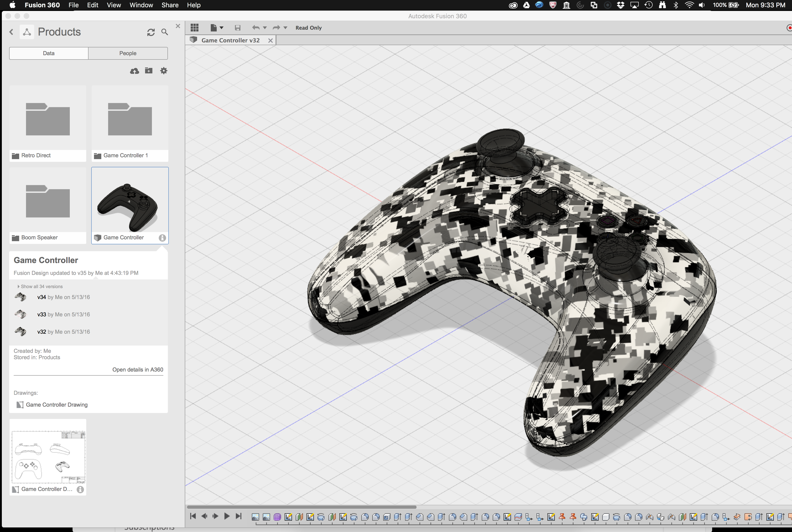The width and height of the screenshot is (792, 532).
Task: Click the new folder icon
Action: tap(149, 71)
